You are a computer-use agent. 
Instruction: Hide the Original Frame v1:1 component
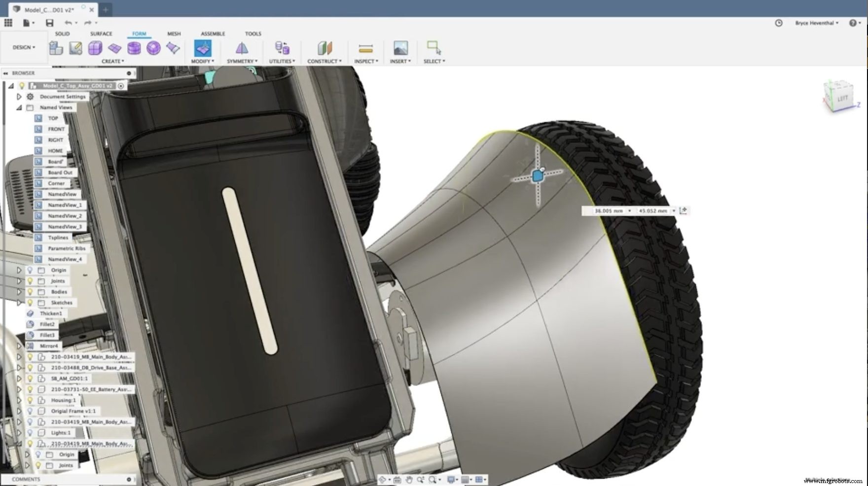31,411
